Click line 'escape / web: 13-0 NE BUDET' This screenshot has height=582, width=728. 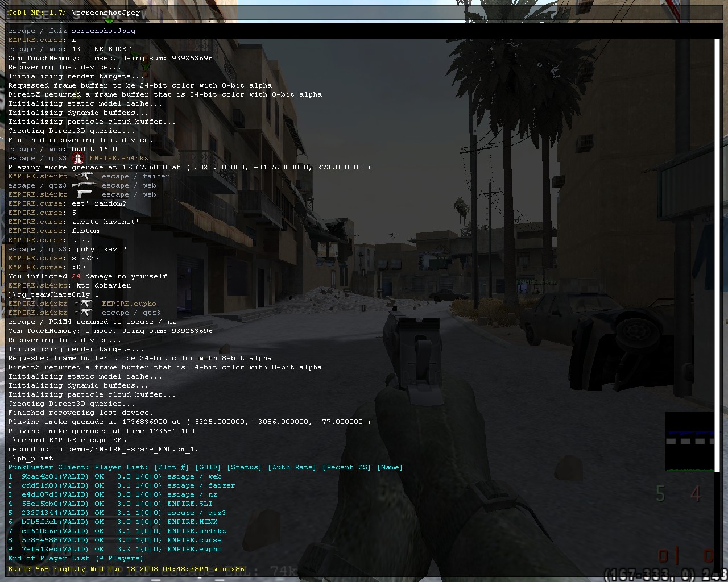(69, 49)
